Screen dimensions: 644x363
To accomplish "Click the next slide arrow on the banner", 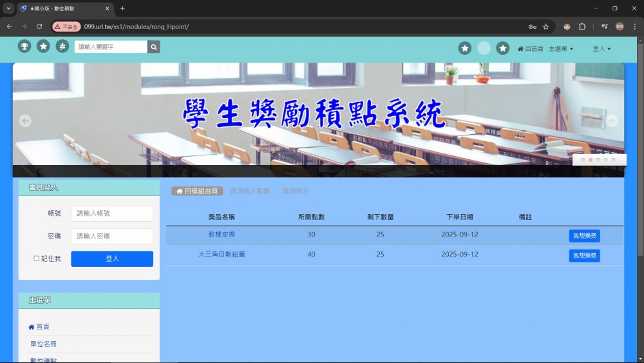I will [x=612, y=121].
